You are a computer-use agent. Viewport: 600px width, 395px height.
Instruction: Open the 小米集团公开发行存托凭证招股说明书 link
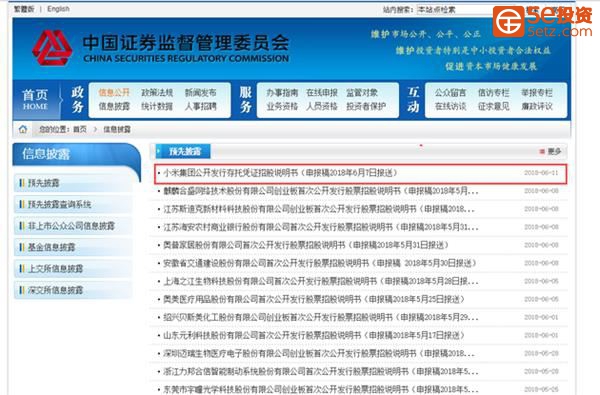[x=280, y=173]
